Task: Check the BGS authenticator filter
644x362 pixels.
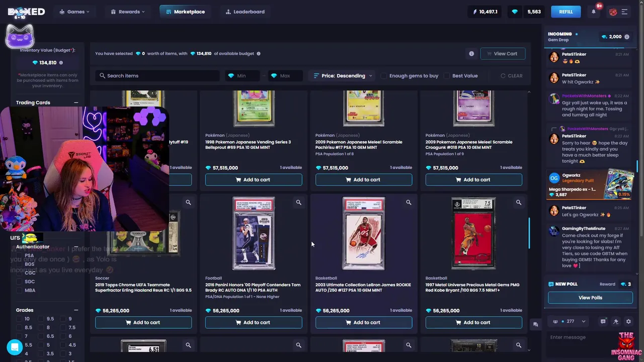Action: [19, 264]
